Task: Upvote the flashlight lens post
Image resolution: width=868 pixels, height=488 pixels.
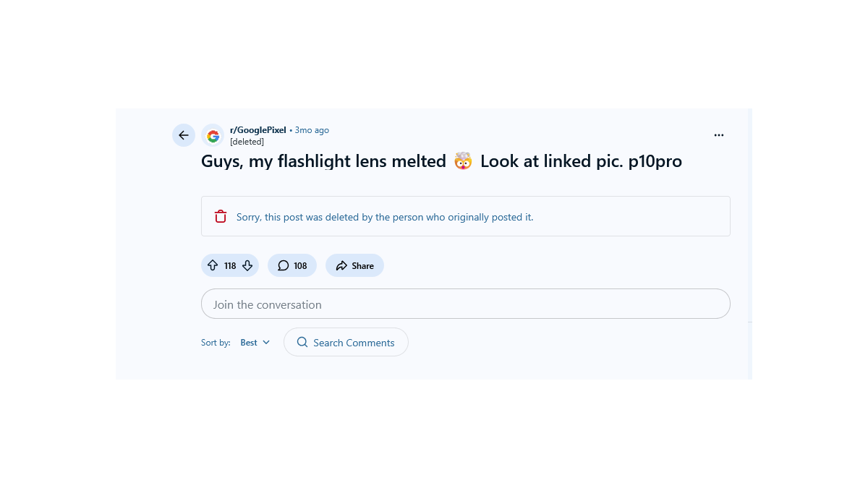Action: (213, 265)
